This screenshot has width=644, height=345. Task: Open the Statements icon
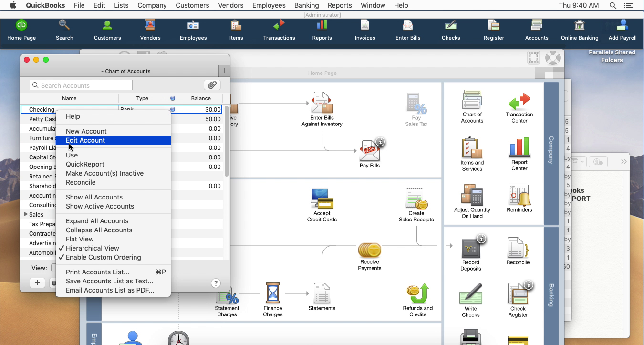(322, 297)
